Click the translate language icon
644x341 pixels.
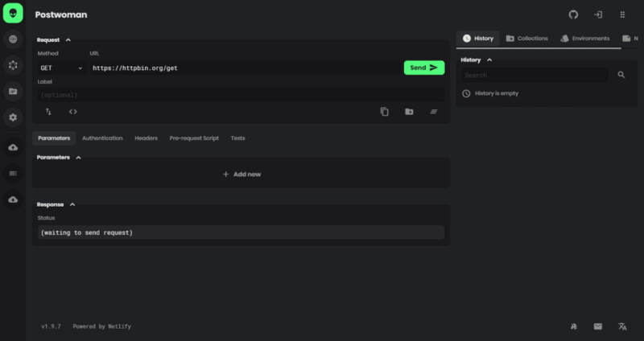tap(622, 327)
